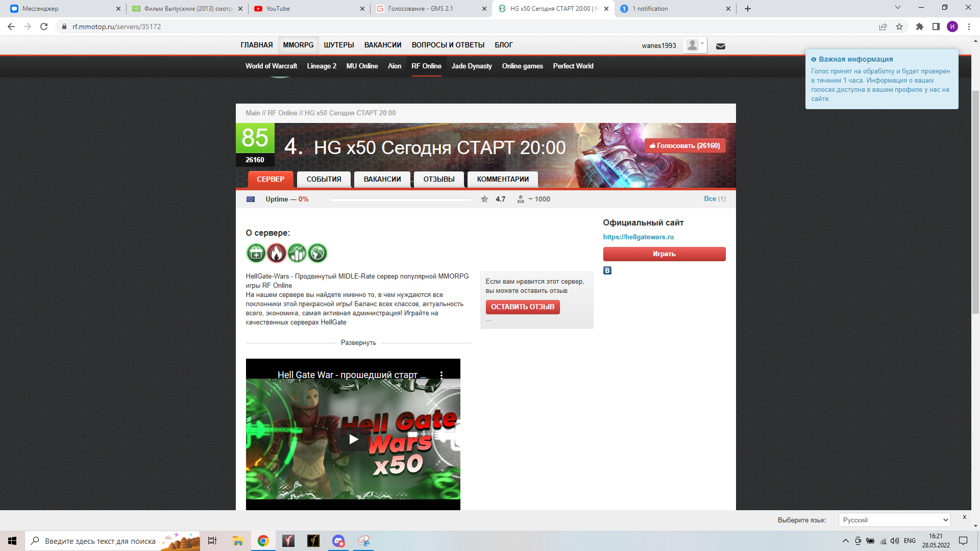Open Task View in taskbar
The image size is (980, 551).
click(x=212, y=541)
